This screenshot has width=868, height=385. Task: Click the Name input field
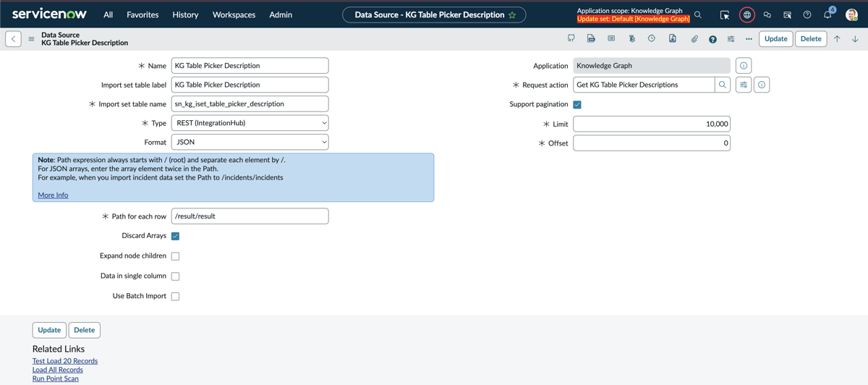click(250, 66)
